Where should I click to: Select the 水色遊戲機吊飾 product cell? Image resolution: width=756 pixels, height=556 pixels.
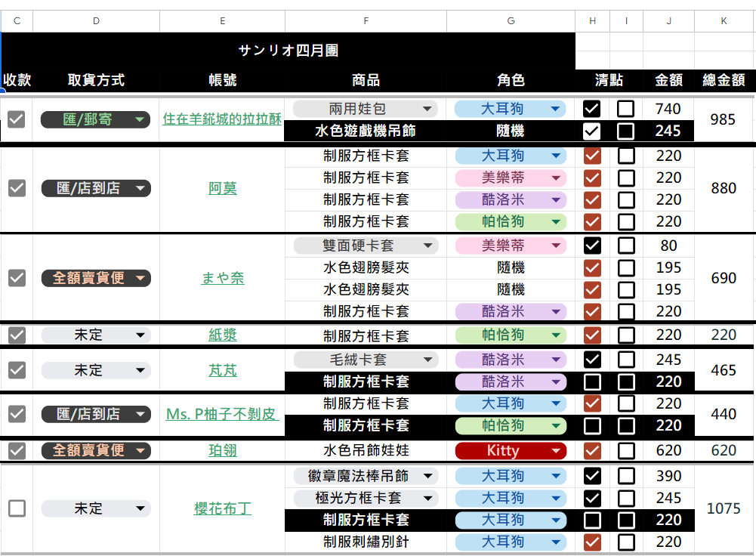pos(365,131)
